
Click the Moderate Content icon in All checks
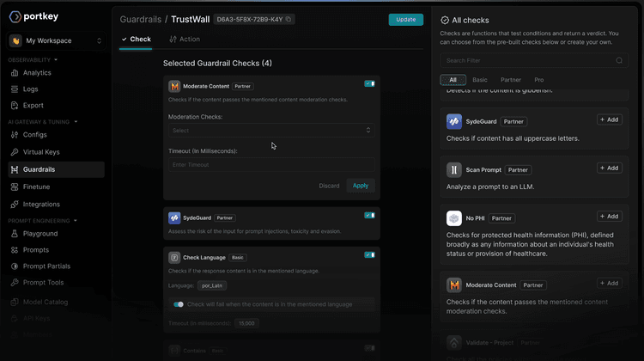[454, 285]
